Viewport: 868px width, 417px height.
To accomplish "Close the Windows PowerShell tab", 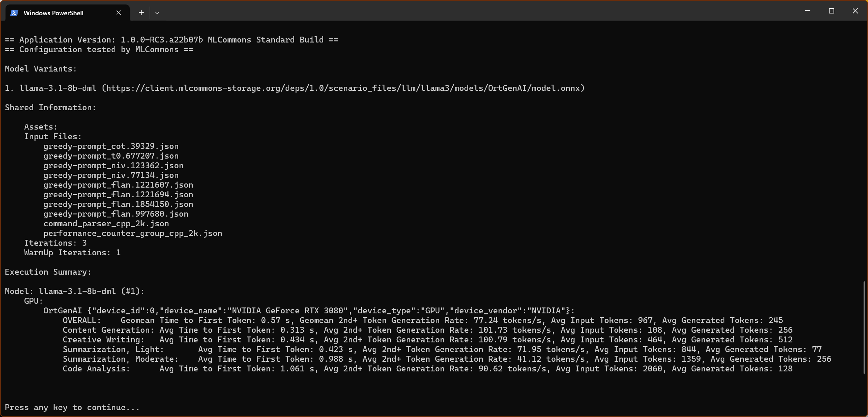I will tap(119, 13).
